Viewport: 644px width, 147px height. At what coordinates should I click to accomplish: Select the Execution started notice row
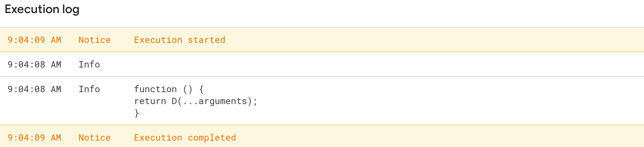click(322, 40)
